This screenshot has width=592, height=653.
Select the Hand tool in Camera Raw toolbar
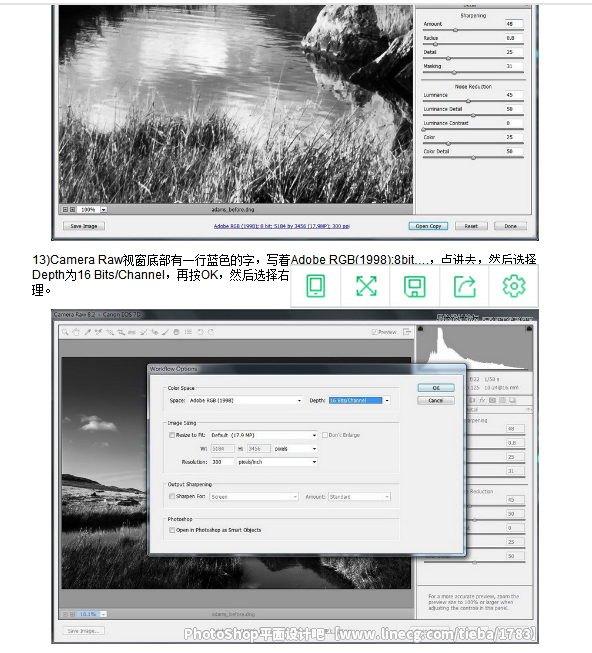click(x=76, y=332)
